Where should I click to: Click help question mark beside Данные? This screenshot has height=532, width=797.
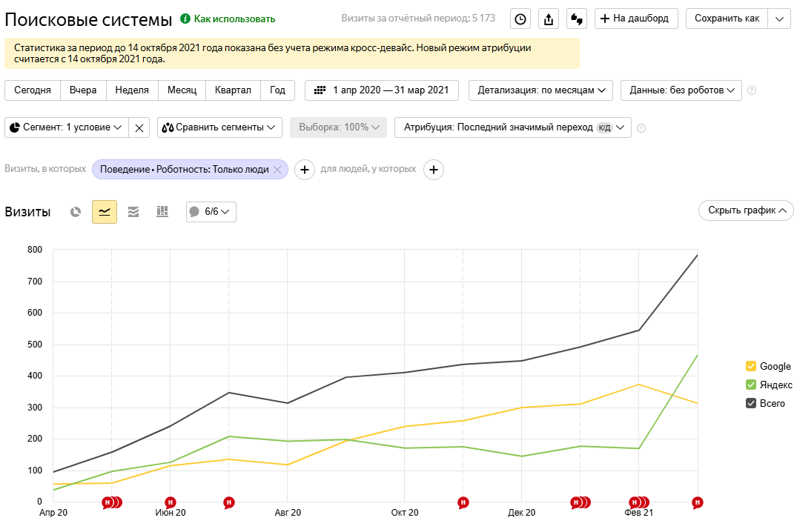point(752,90)
